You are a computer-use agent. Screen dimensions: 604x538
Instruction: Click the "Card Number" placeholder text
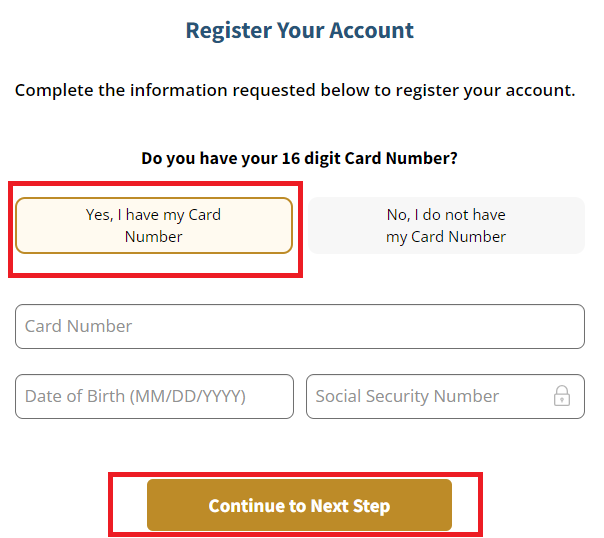(79, 326)
